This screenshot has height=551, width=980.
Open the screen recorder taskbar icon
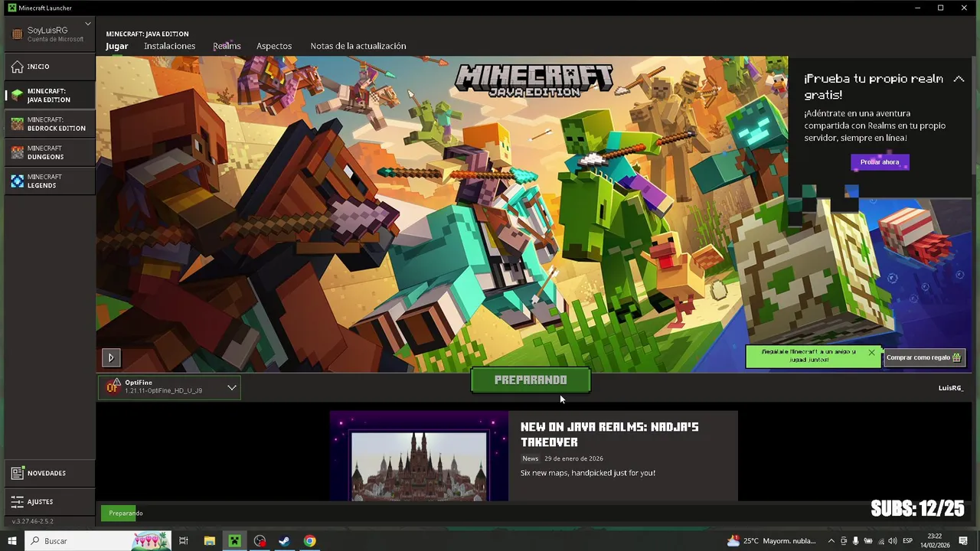point(260,541)
